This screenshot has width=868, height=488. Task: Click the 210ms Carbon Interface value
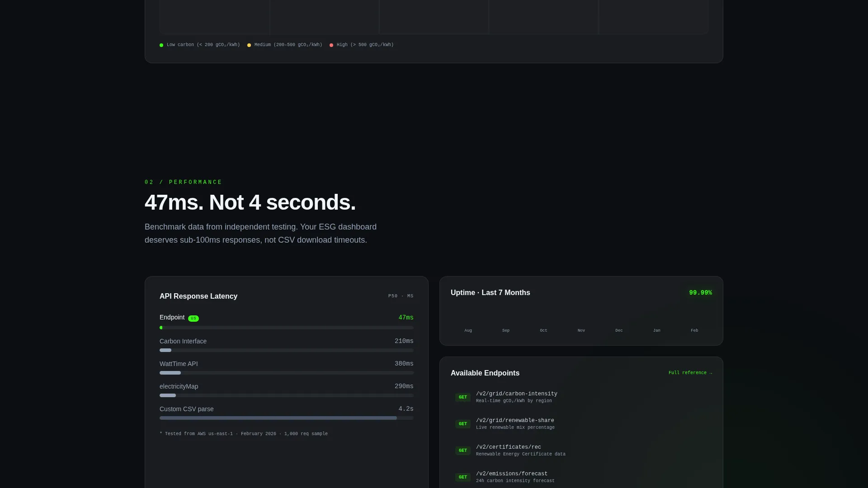click(x=404, y=341)
